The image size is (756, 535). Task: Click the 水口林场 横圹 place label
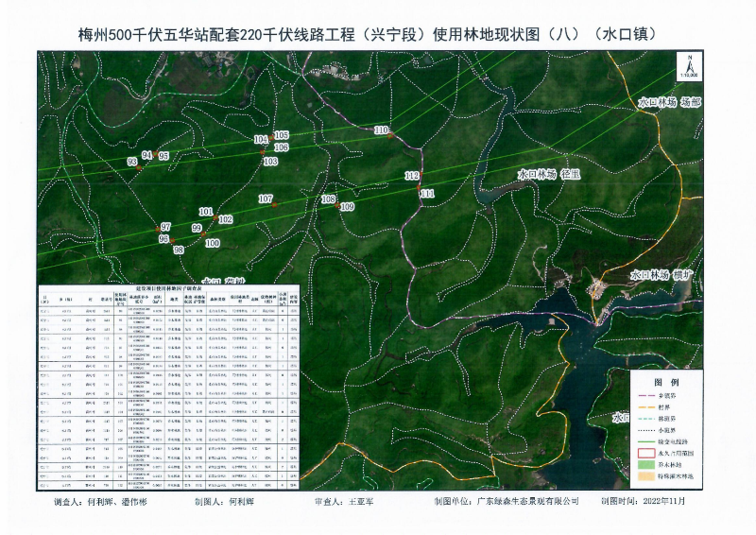[661, 275]
